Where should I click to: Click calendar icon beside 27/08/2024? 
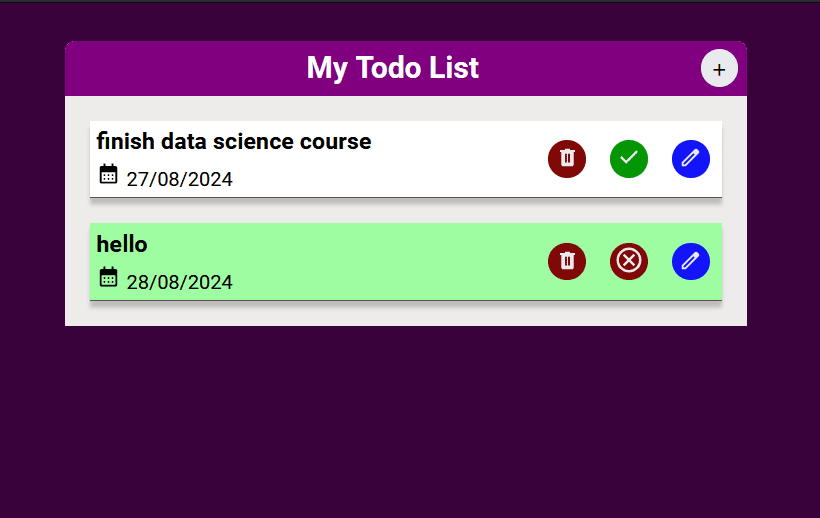[x=108, y=174]
